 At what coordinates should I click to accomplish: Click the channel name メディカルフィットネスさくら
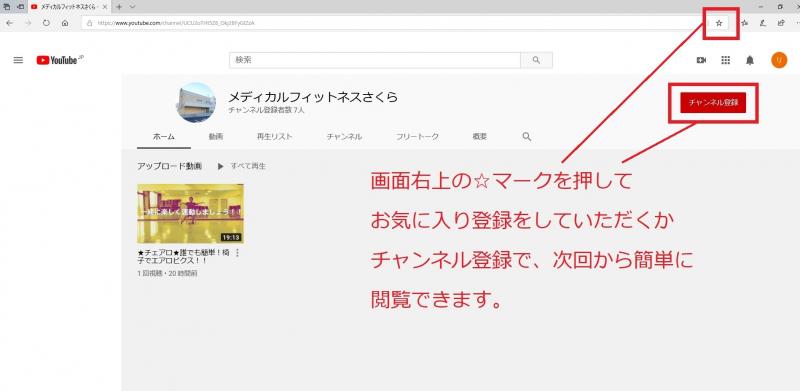pos(313,97)
